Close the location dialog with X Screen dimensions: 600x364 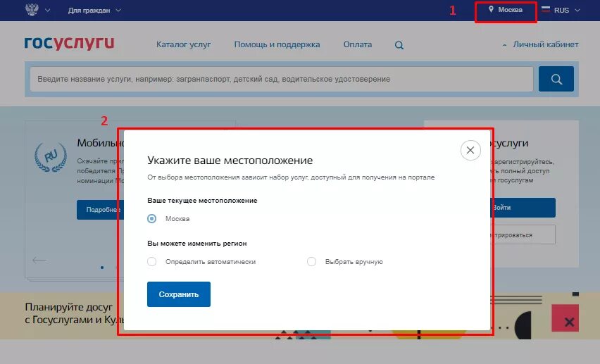470,150
